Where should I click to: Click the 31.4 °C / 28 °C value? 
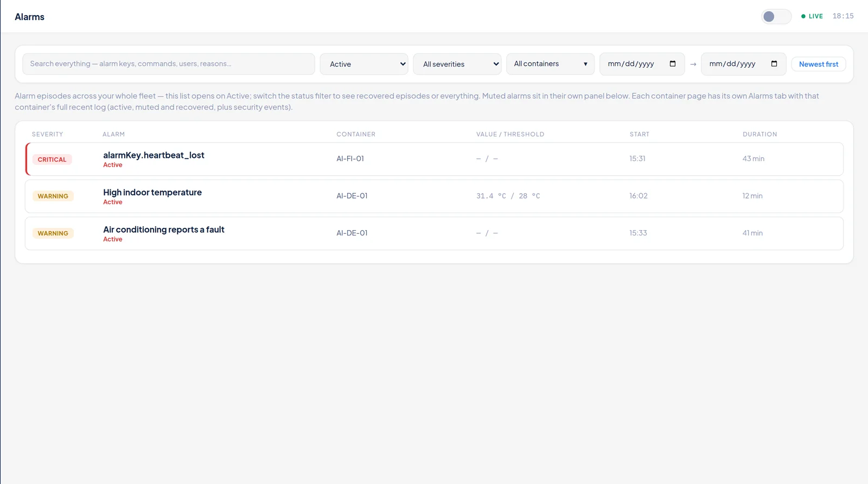click(x=508, y=196)
